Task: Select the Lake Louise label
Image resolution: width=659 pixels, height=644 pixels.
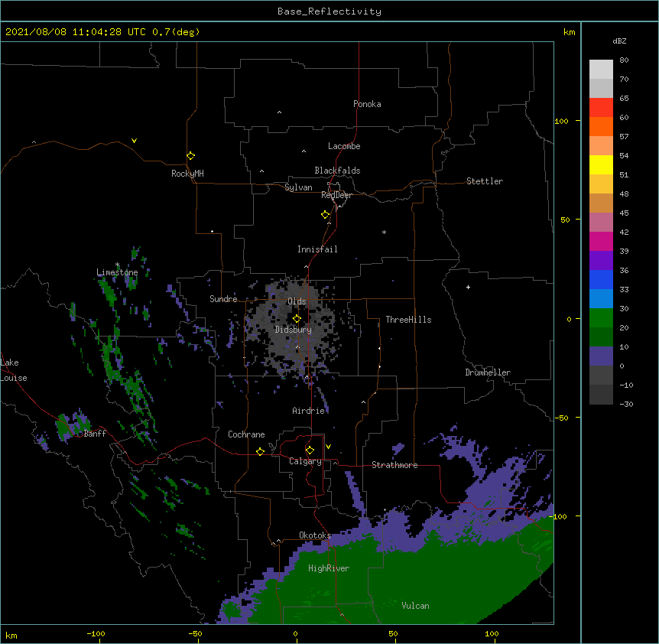Action: [x=14, y=370]
